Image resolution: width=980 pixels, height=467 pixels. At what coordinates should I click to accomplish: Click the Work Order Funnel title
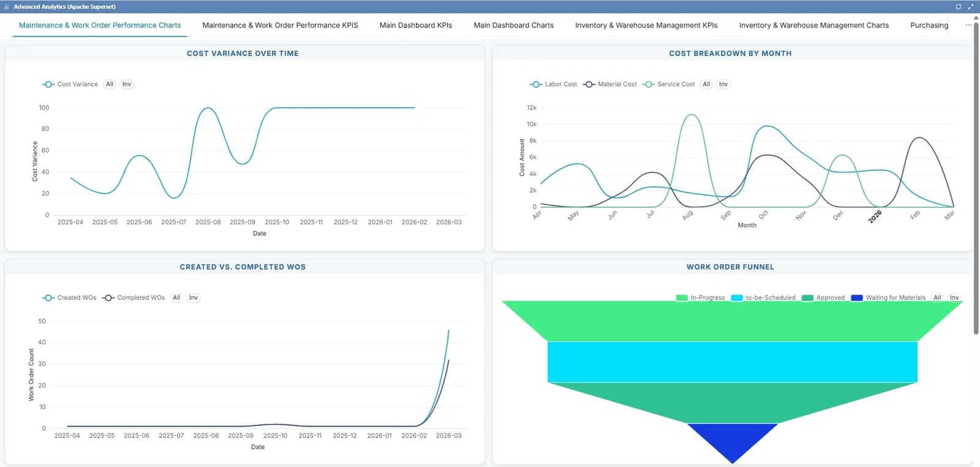tap(730, 267)
